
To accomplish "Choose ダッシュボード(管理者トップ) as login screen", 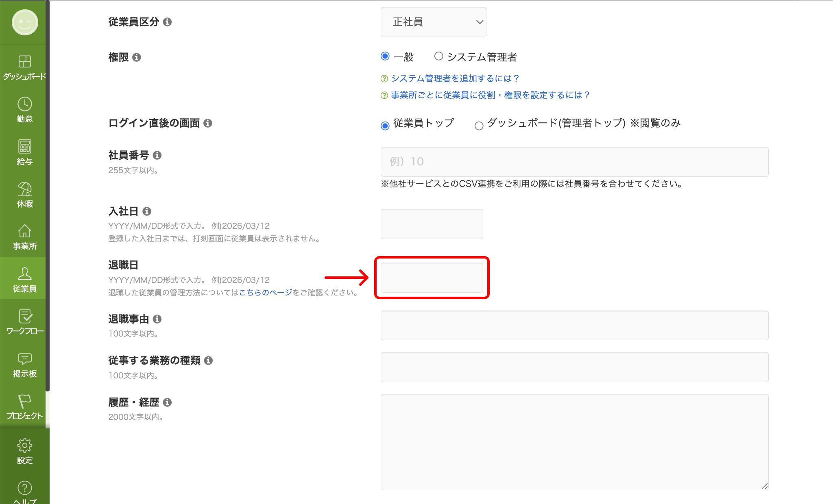I will click(479, 126).
